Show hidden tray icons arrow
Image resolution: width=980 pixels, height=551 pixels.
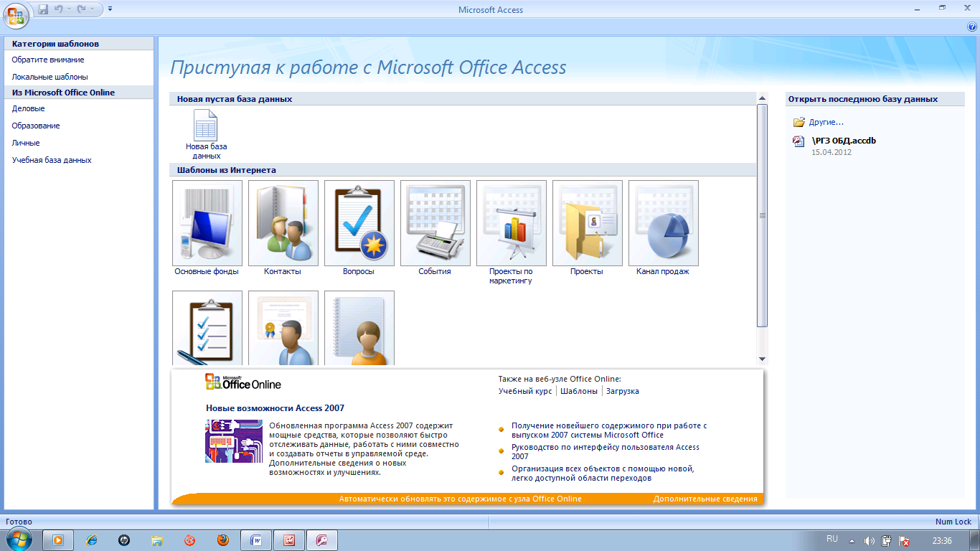[x=852, y=541]
